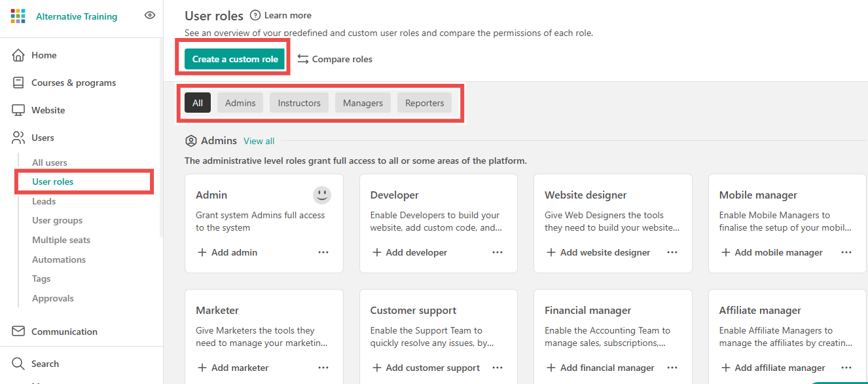Click the Courses & programs label

73,83
